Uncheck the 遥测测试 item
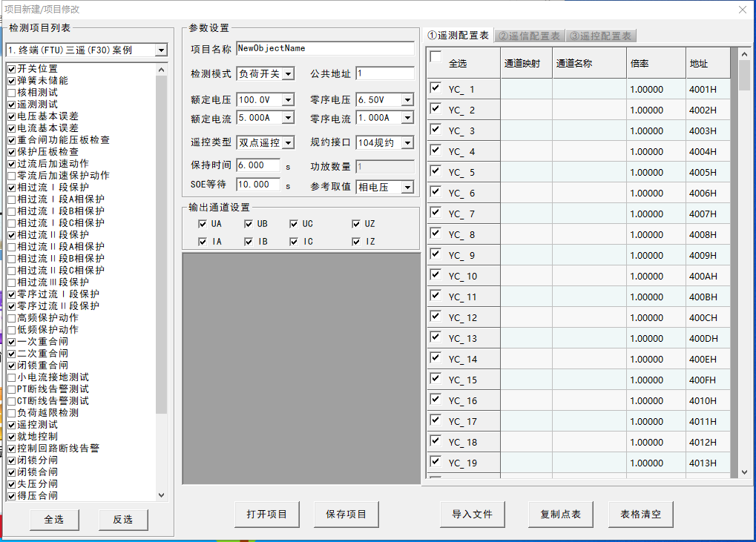The image size is (756, 542). [x=11, y=105]
